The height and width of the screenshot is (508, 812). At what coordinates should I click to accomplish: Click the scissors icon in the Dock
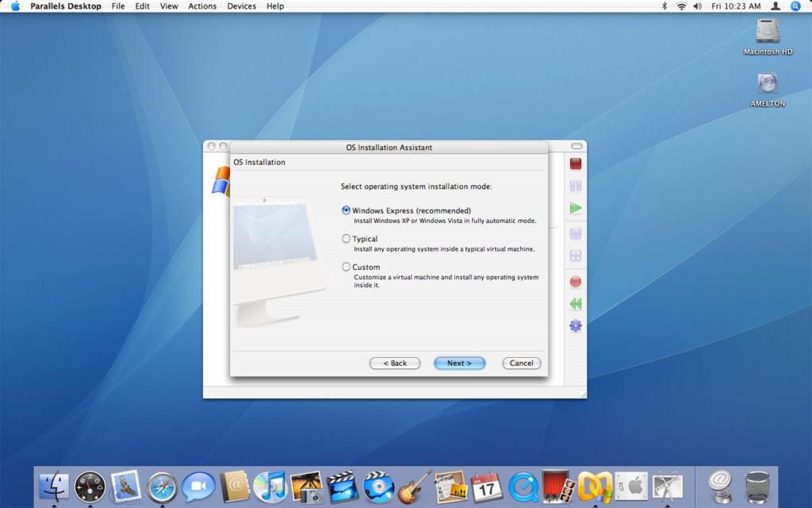668,487
